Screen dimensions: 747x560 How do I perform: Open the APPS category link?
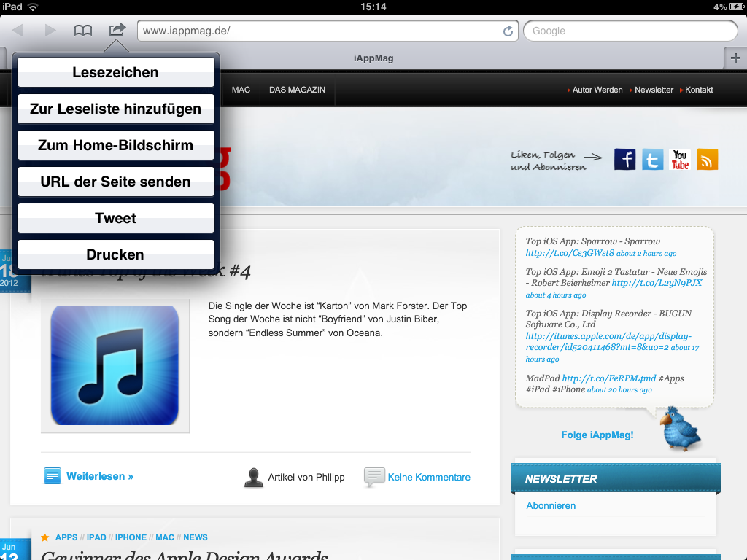click(66, 537)
